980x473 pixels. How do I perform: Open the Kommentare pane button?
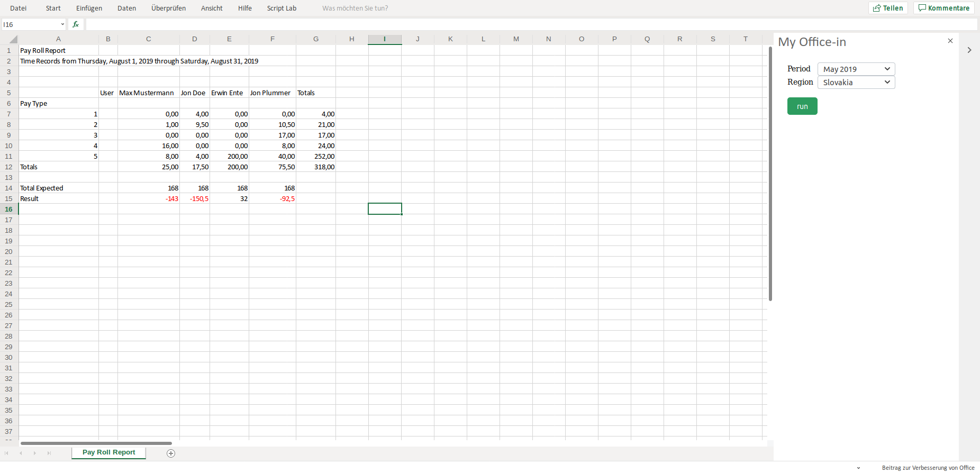(944, 8)
